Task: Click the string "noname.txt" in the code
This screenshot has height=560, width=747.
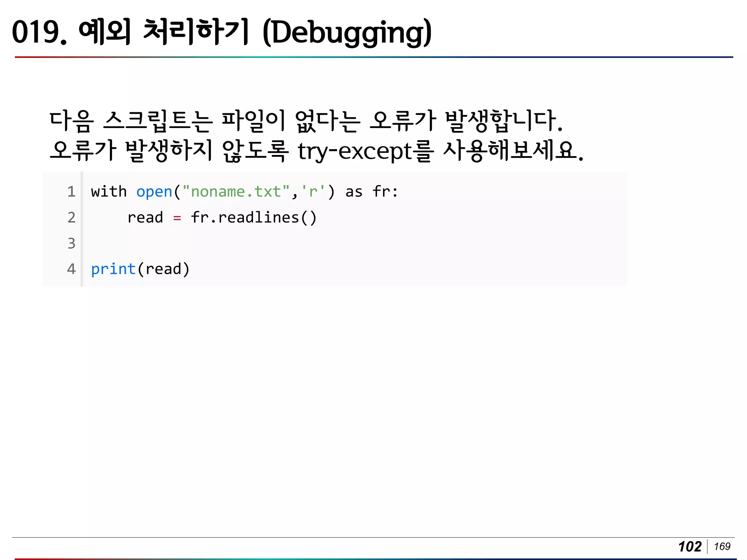Action: [236, 191]
